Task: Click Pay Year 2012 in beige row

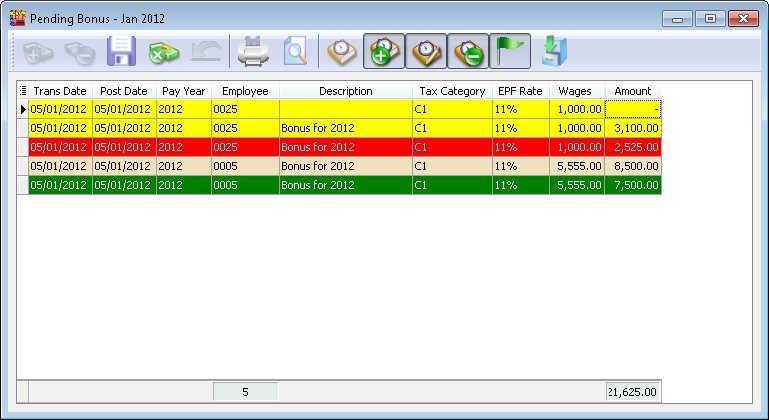Action: pyautogui.click(x=184, y=166)
